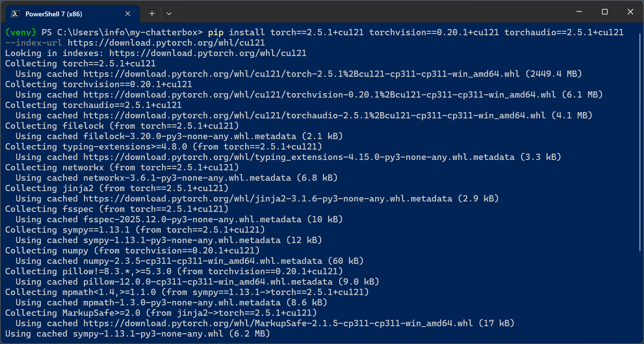The height and width of the screenshot is (344, 644).
Task: Click the jinja2-3.1.6 metadata link
Action: [x=267, y=199]
